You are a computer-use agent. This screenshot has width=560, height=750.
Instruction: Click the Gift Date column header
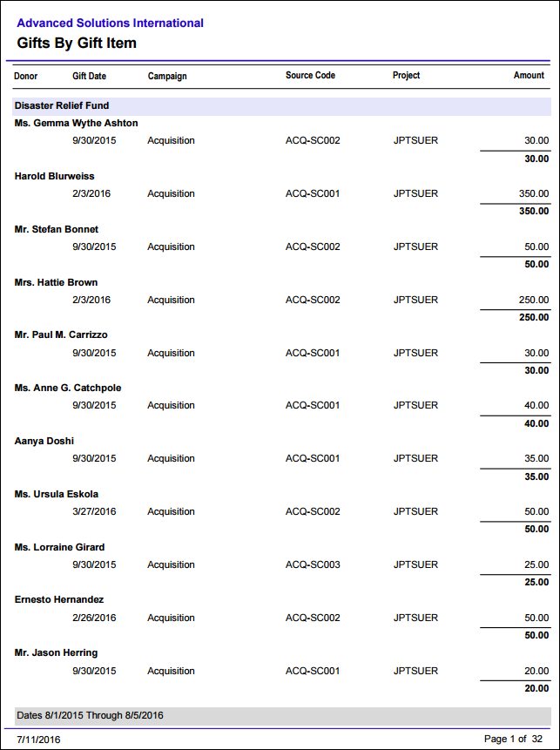click(90, 76)
